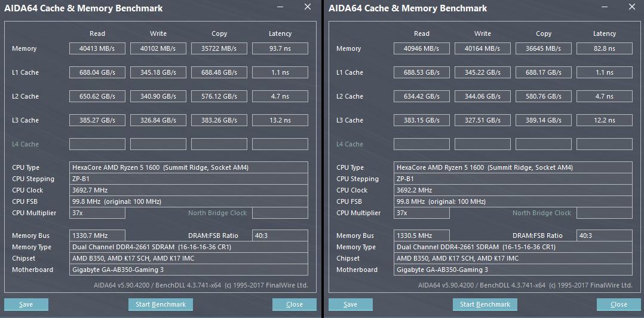The image size is (644, 318).
Task: Click CPU Type field in left window
Action: [x=189, y=167]
